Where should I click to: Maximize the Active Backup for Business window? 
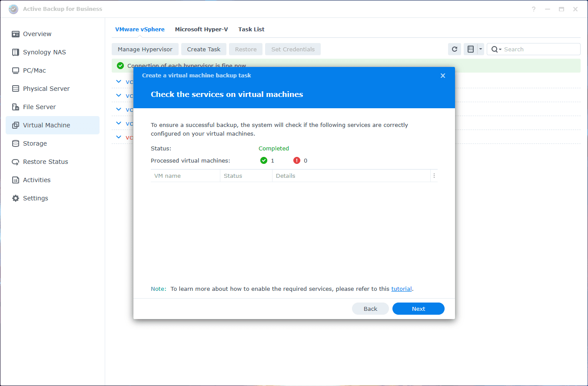(561, 9)
